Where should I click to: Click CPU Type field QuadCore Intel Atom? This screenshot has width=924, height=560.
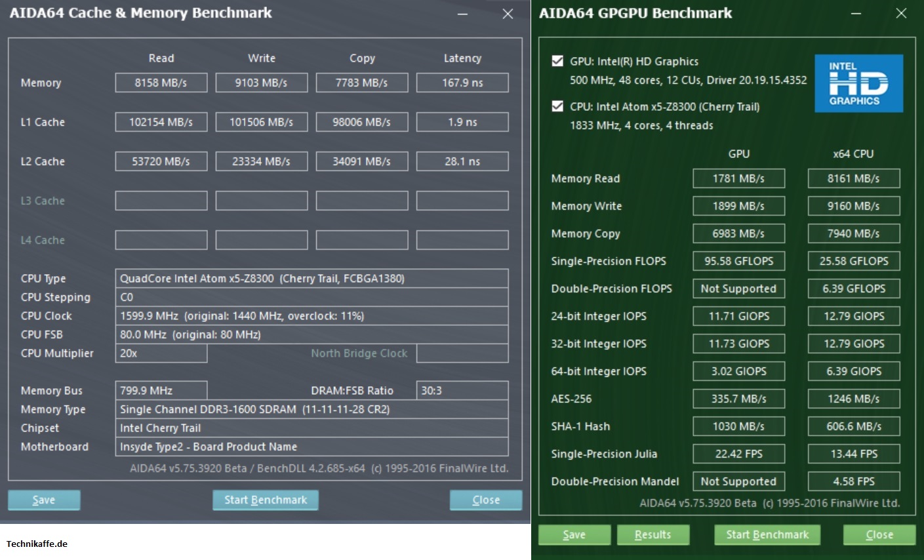tap(311, 279)
